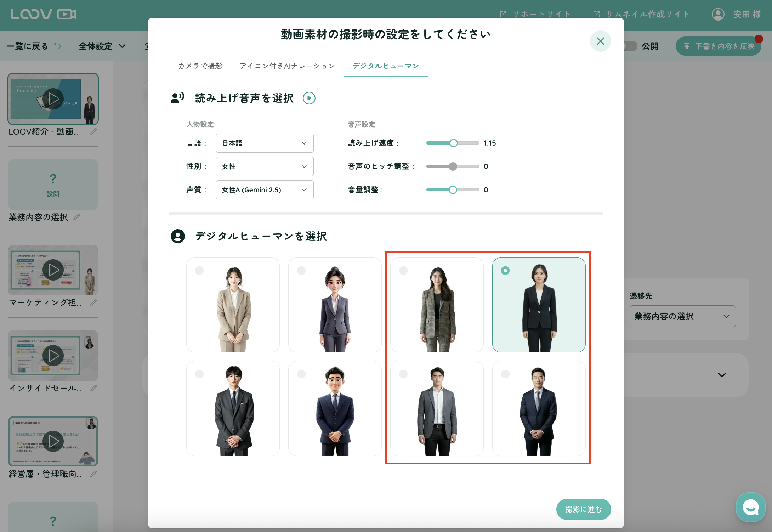Click the 安田 様 user account icon

point(718,14)
